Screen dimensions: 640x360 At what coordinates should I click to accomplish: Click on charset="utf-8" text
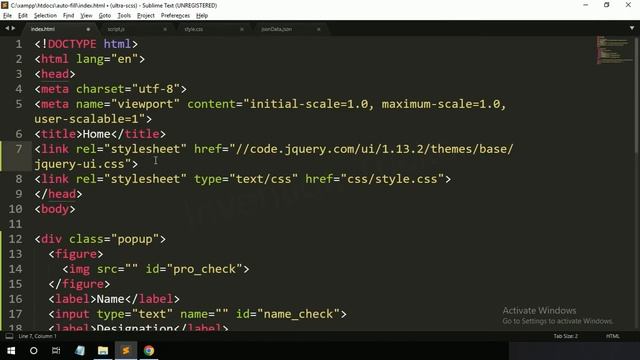click(128, 89)
